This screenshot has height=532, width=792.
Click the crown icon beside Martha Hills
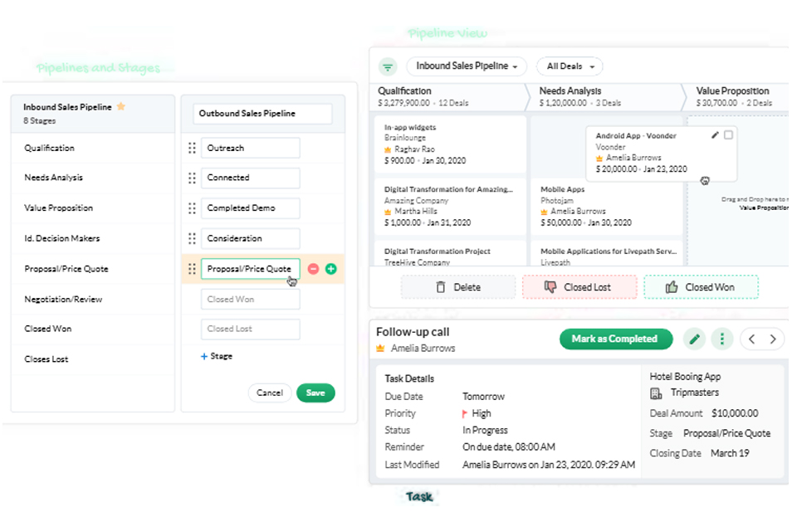click(388, 212)
